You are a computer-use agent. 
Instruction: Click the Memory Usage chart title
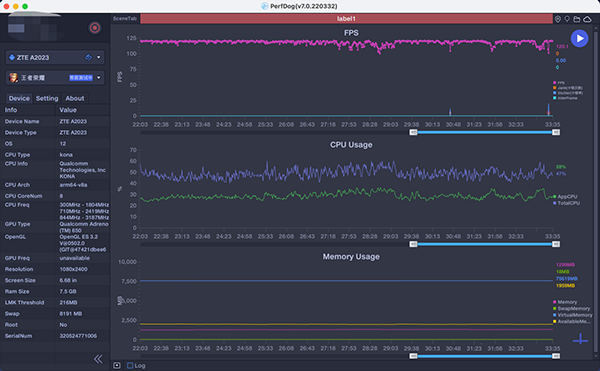351,257
